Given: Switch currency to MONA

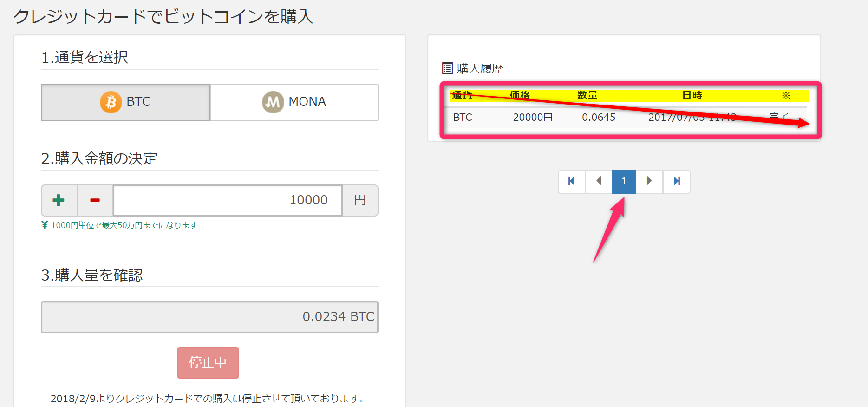Looking at the screenshot, I should click(x=294, y=102).
